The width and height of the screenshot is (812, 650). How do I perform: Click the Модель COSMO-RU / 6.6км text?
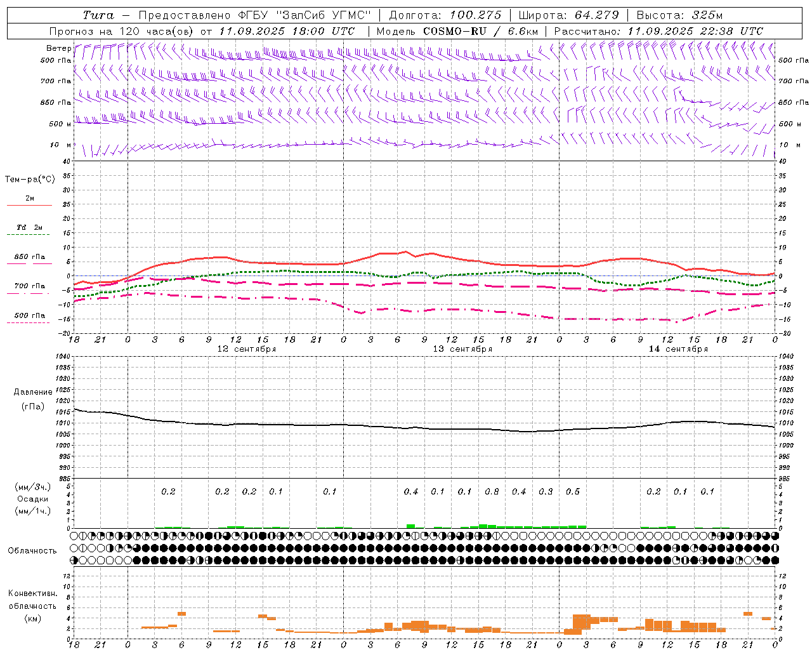pyautogui.click(x=457, y=31)
